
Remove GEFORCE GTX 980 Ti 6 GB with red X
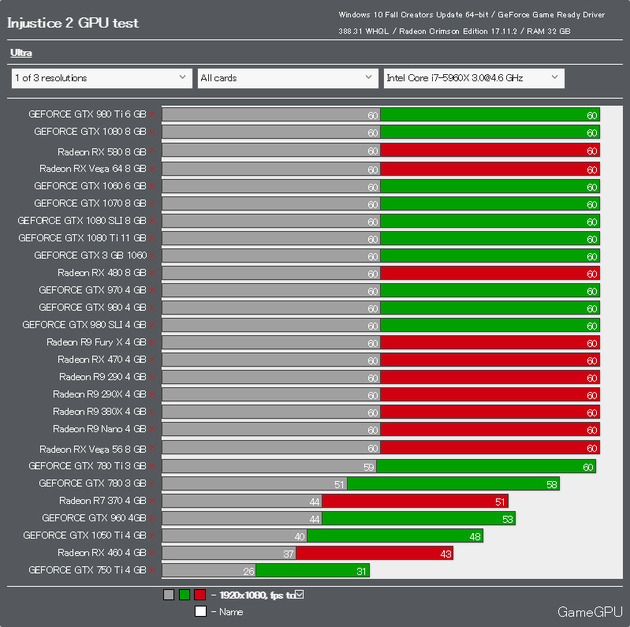(x=152, y=114)
